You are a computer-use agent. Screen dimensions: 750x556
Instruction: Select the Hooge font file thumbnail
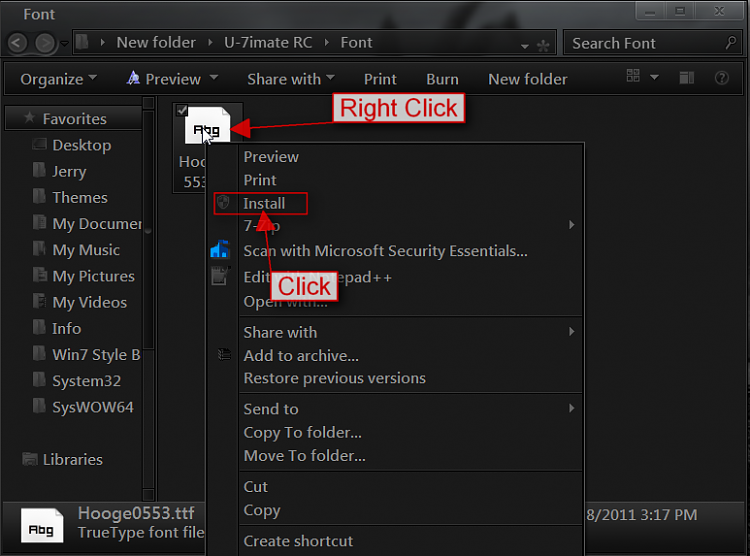(x=207, y=125)
